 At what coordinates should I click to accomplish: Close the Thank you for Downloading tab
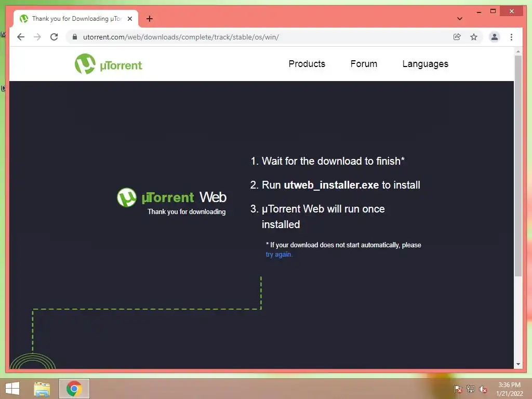coord(129,19)
